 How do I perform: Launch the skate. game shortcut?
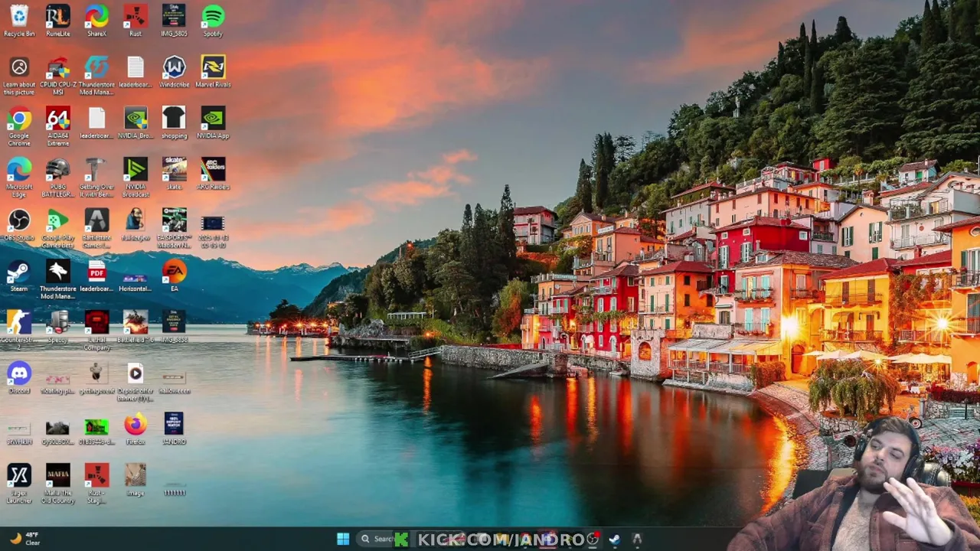[x=174, y=173]
